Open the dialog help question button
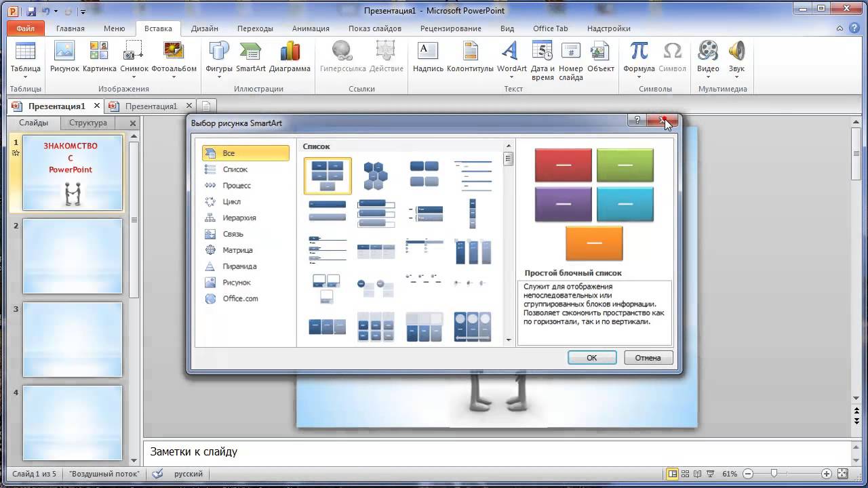 pyautogui.click(x=637, y=121)
